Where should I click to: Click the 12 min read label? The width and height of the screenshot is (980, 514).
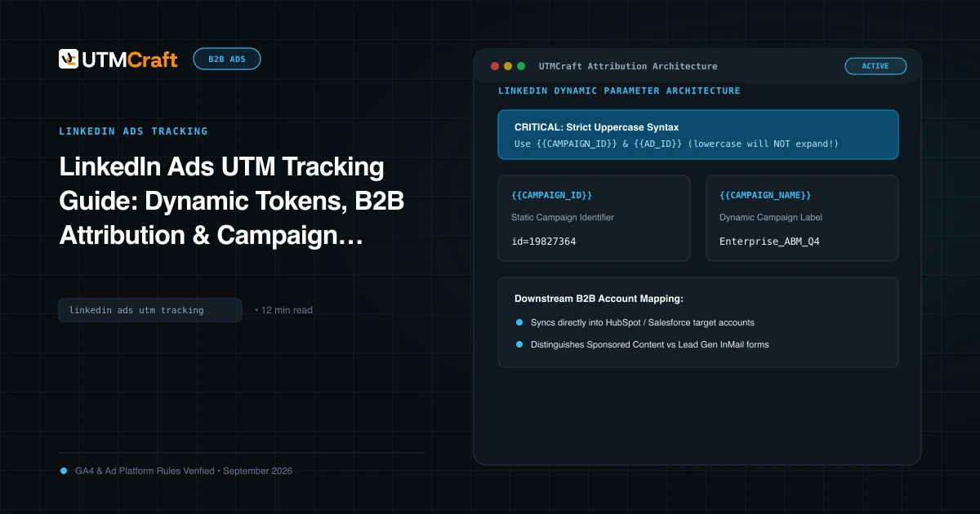(287, 310)
